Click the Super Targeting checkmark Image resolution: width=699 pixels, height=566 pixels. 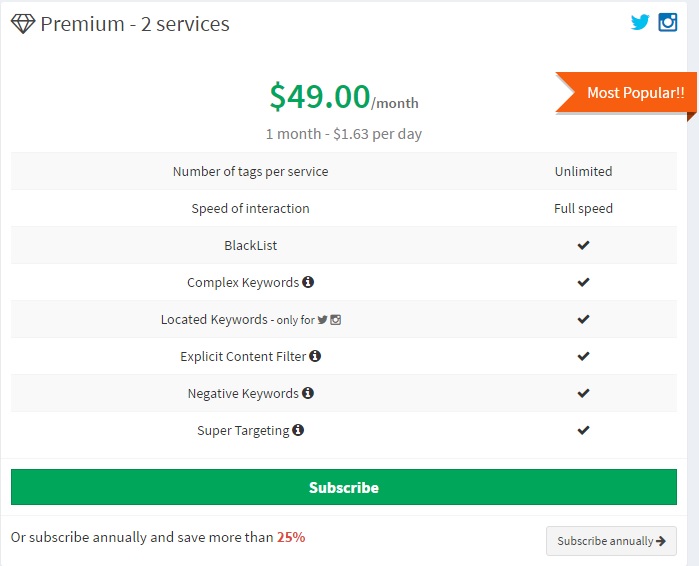(x=583, y=430)
